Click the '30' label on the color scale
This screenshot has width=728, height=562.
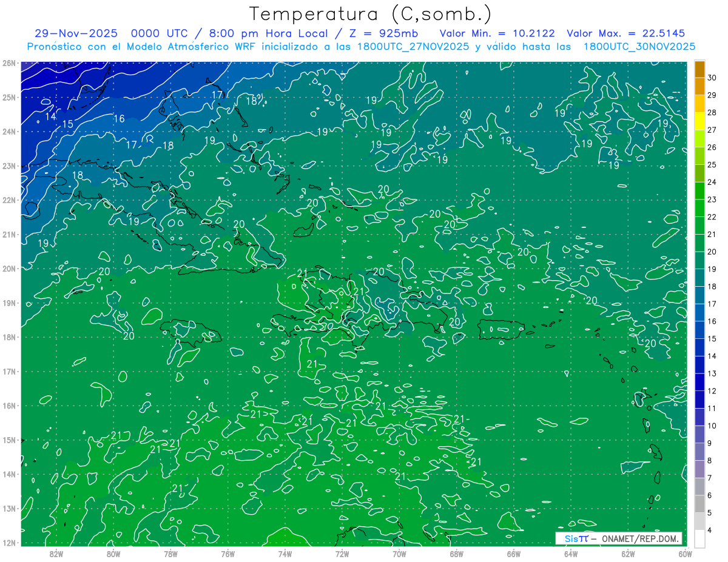(712, 78)
